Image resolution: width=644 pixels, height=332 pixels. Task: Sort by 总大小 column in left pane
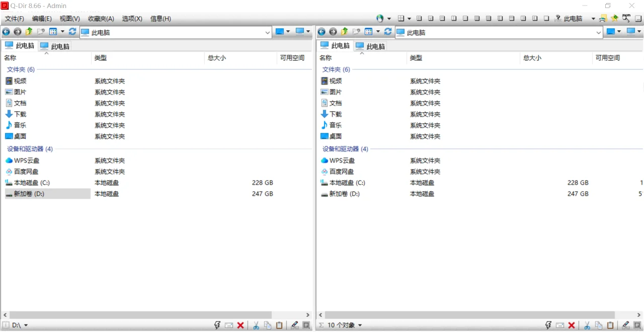(x=240, y=58)
